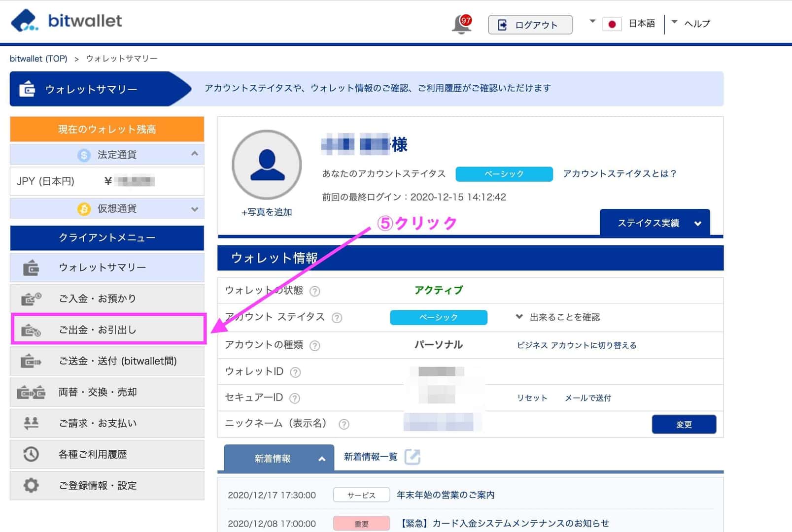Open ご入金・お預かり menu item
The height and width of the screenshot is (532, 792).
[x=107, y=299]
